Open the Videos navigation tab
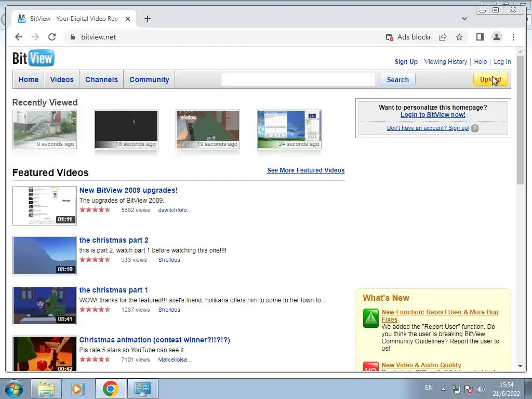The height and width of the screenshot is (399, 532). [62, 79]
